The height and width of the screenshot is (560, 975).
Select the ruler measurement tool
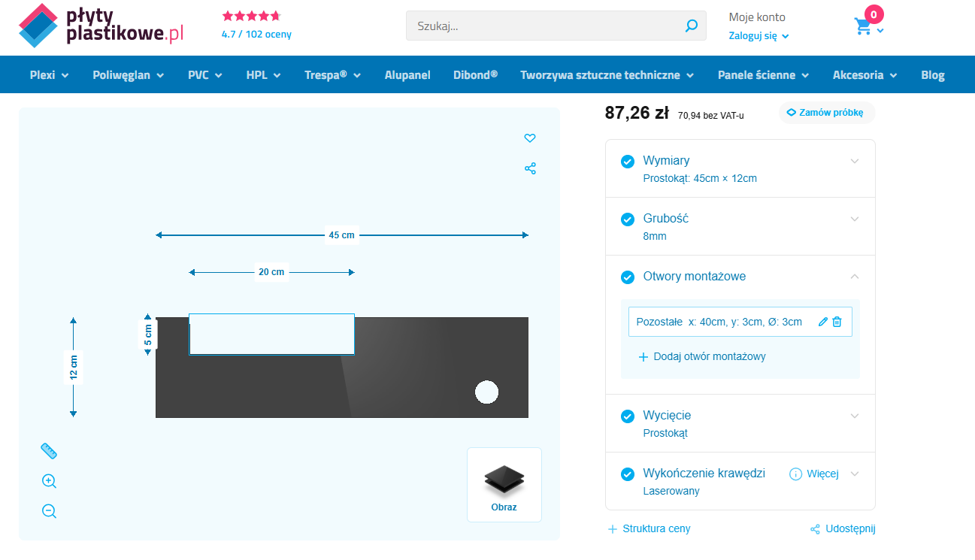click(49, 451)
